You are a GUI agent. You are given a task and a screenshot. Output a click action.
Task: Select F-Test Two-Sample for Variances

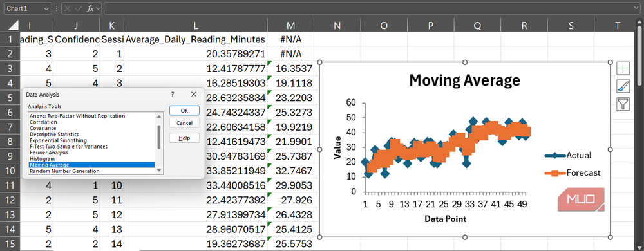pos(69,147)
